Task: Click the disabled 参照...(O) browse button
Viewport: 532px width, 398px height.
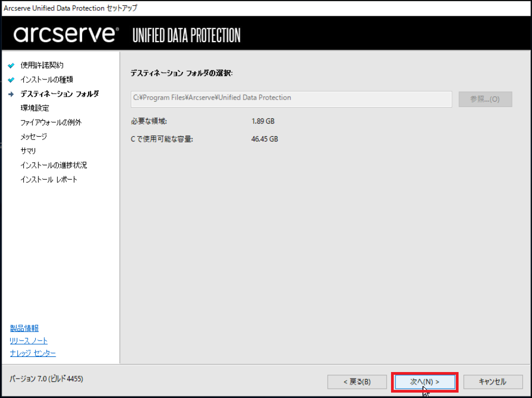Action: (485, 99)
